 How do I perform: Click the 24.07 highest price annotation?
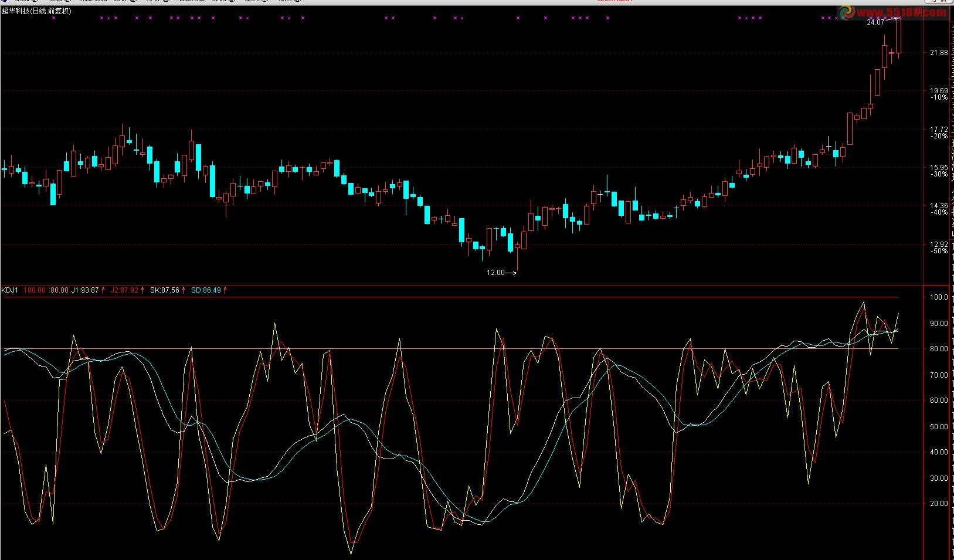[x=875, y=22]
